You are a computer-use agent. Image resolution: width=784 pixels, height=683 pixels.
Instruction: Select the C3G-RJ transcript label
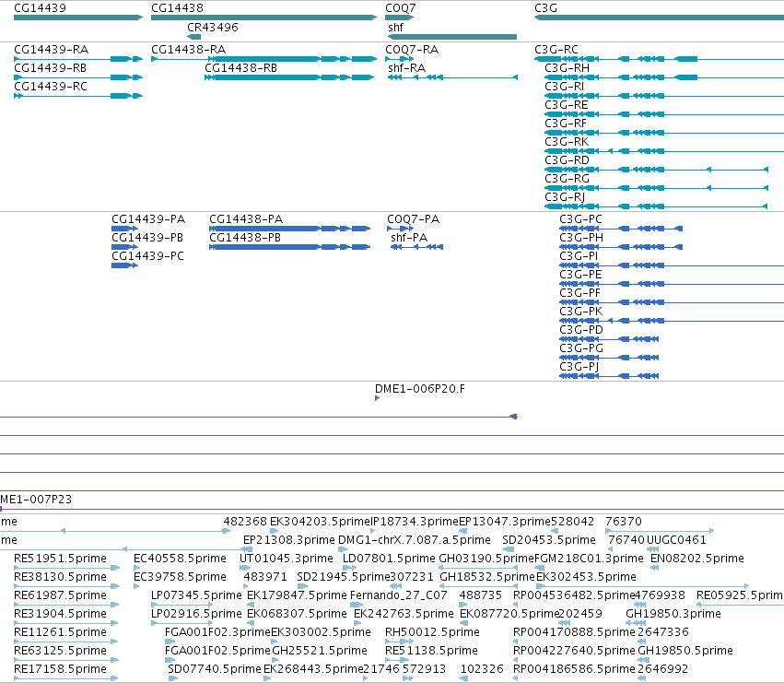click(x=565, y=197)
